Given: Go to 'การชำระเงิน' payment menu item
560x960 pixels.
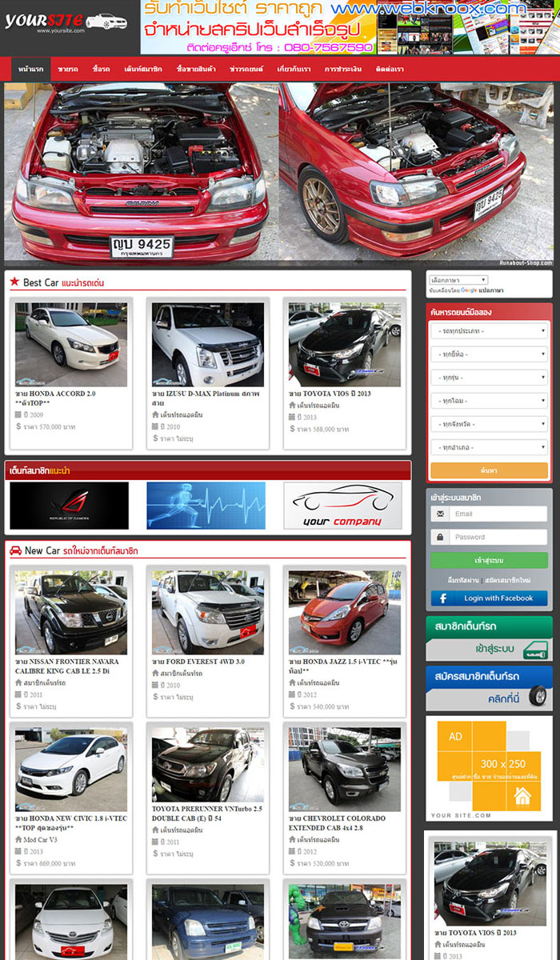Looking at the screenshot, I should coord(342,70).
